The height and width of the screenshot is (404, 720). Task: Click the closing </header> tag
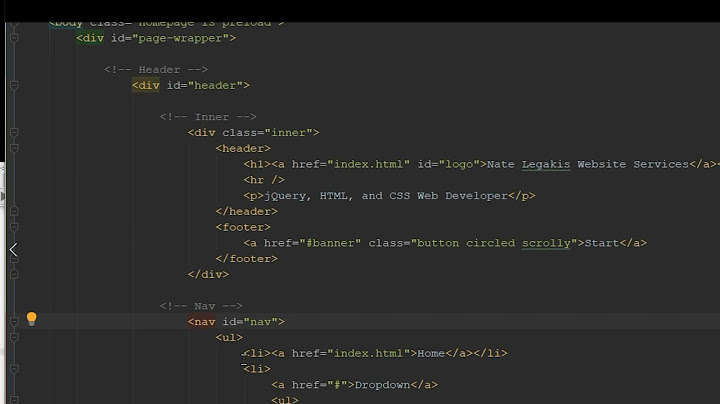click(247, 212)
